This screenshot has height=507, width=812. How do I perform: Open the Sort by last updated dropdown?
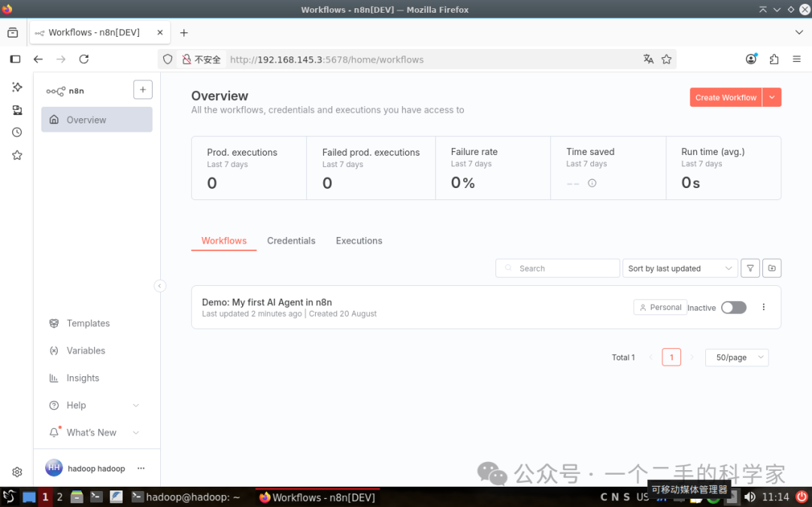click(x=680, y=269)
